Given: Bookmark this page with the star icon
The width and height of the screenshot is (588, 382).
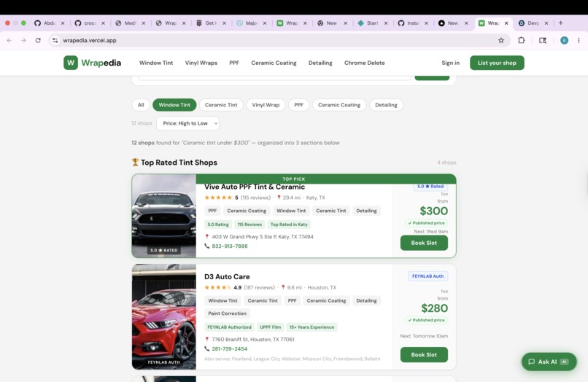Looking at the screenshot, I should [x=501, y=40].
